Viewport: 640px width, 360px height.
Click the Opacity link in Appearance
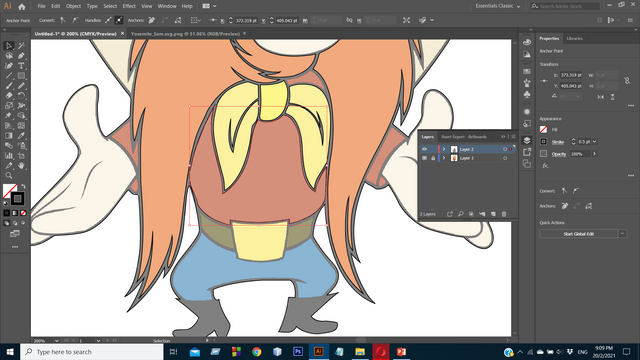(559, 154)
